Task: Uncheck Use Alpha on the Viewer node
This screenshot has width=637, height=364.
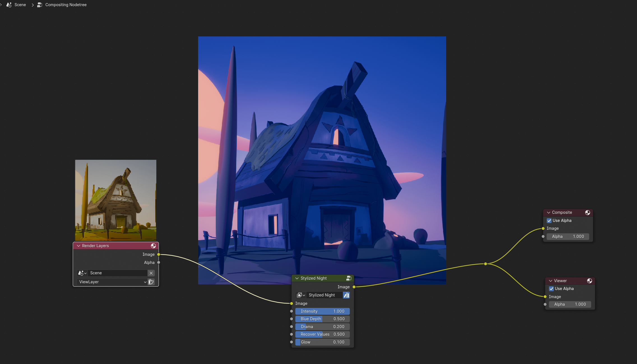Action: 551,289
